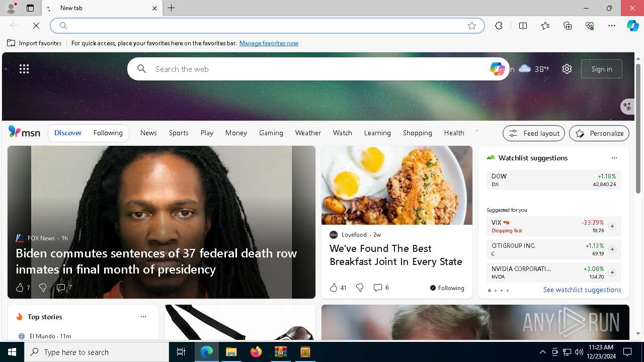The height and width of the screenshot is (362, 644).
Task: Click the Personalize button
Action: point(599,133)
